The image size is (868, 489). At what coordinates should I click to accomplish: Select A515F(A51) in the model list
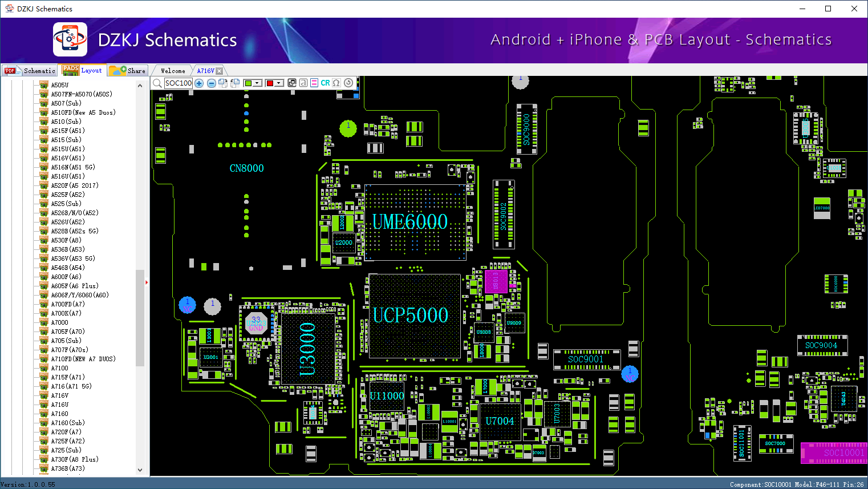(x=68, y=131)
